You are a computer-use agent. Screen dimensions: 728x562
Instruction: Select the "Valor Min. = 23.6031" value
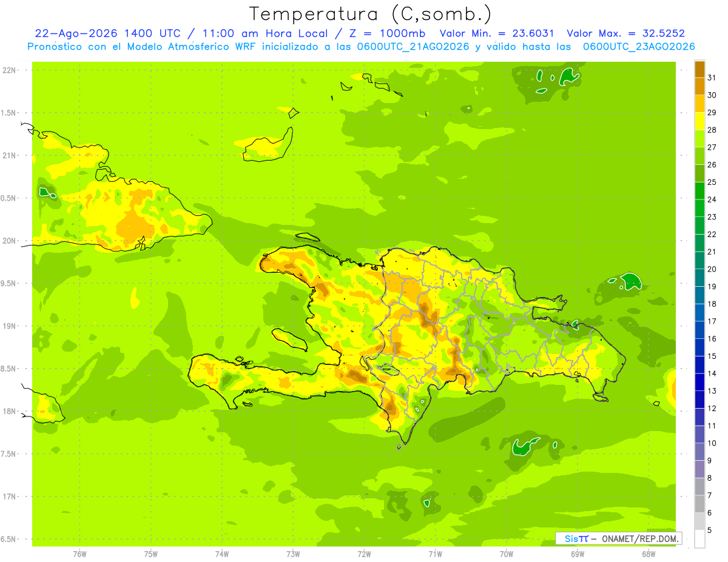(x=496, y=33)
